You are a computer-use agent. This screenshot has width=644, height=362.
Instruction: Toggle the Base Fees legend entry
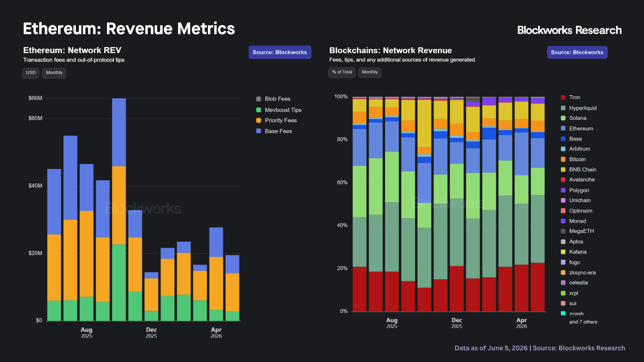[x=274, y=131]
